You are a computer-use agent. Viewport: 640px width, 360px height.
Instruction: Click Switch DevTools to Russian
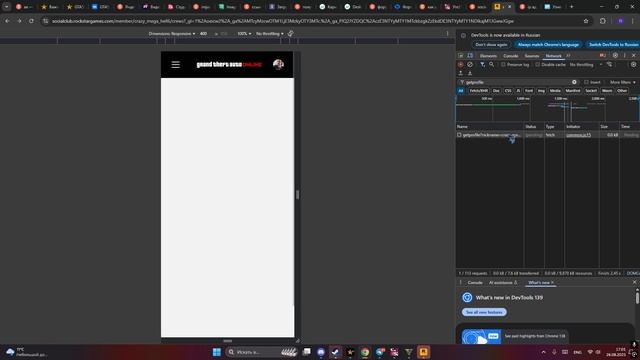click(x=613, y=44)
